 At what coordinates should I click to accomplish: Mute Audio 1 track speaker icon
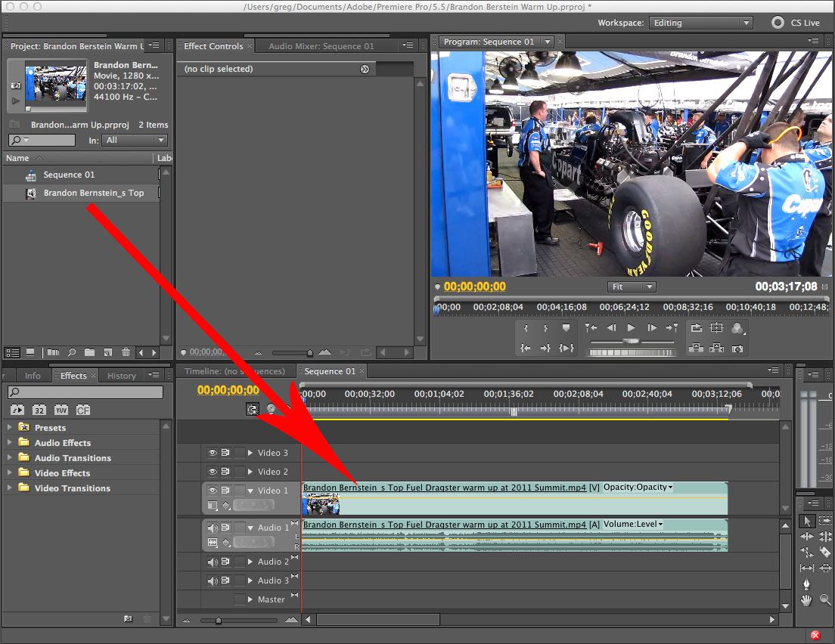coord(213,528)
